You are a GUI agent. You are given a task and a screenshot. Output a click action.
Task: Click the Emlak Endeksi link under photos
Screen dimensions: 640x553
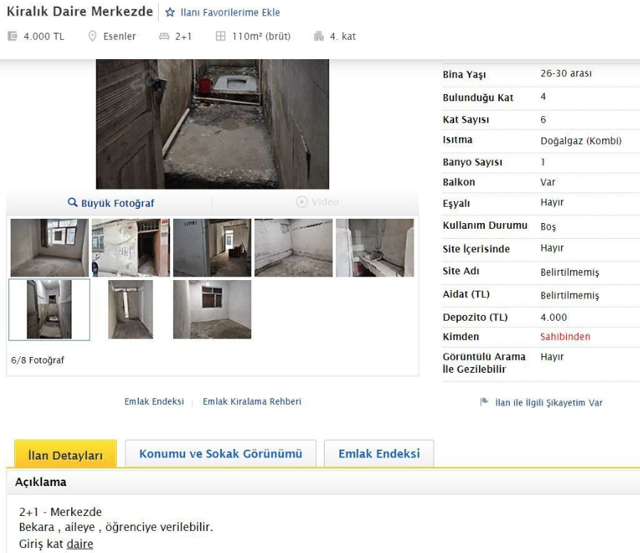coord(154,401)
